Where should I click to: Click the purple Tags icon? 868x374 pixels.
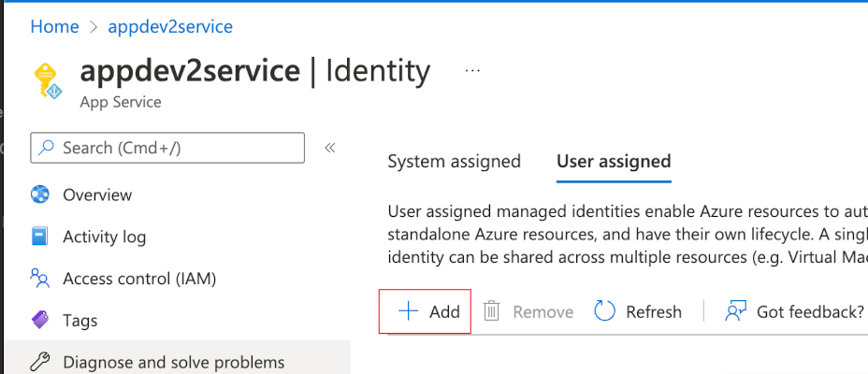40,321
